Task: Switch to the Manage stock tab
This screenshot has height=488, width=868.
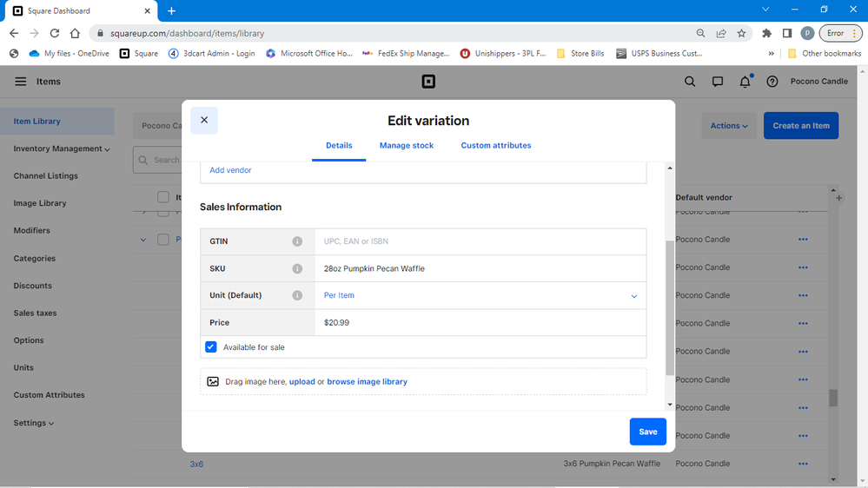Action: point(407,145)
